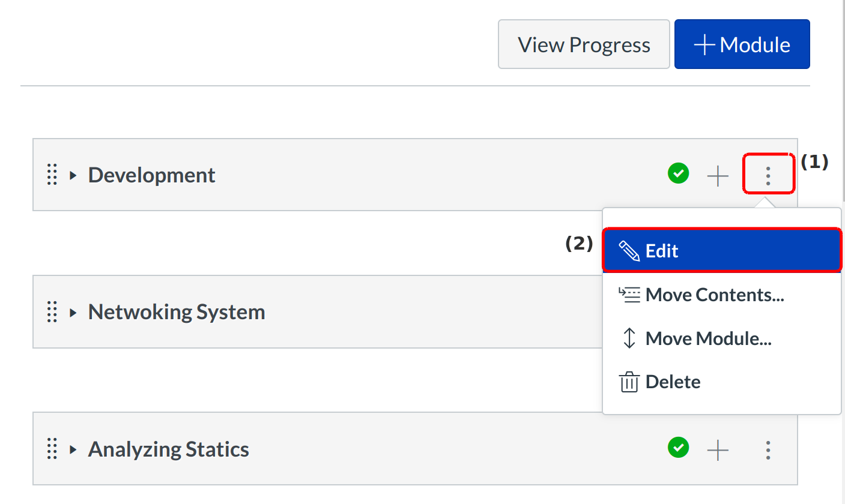Screen dimensions: 845x504
Task: Click the plus icon in Analyzing Statics module
Action: point(718,450)
